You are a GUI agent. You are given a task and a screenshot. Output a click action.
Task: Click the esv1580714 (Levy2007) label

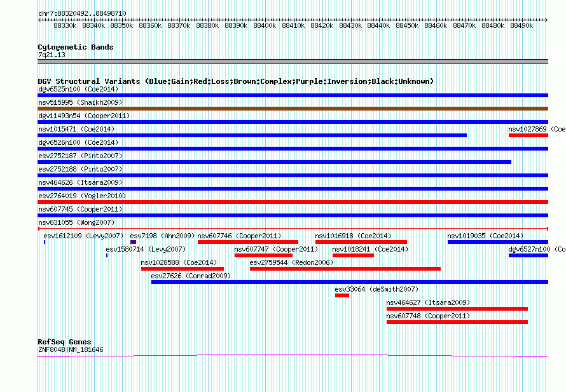coord(146,249)
